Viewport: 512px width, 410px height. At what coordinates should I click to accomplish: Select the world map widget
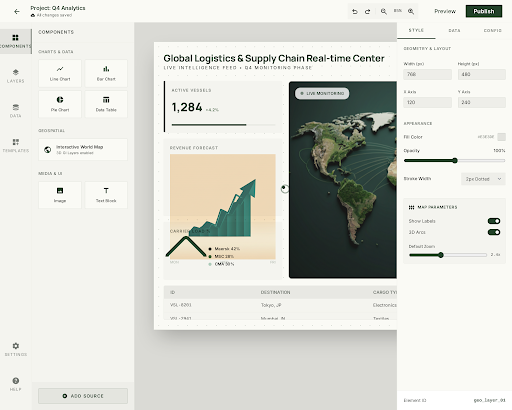point(343,180)
